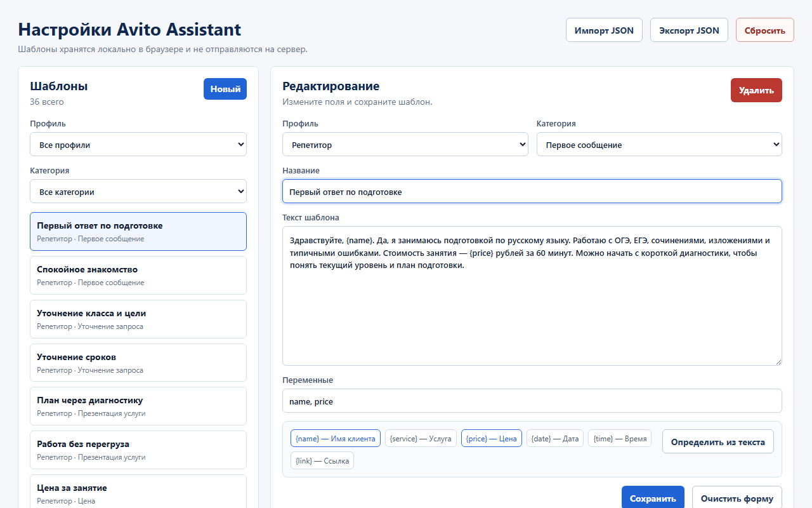Click the Редактирование heading
The height and width of the screenshot is (508, 812).
pyautogui.click(x=331, y=86)
